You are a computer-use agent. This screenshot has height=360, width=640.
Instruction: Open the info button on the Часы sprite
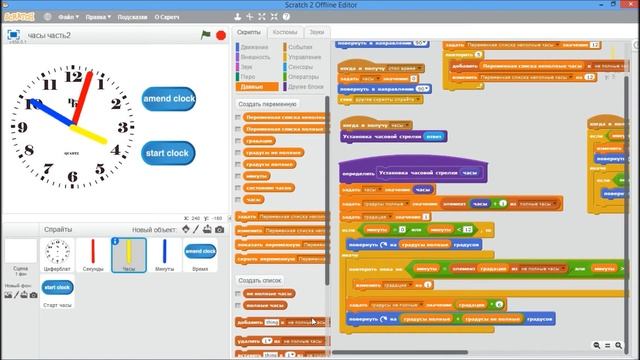click(116, 242)
